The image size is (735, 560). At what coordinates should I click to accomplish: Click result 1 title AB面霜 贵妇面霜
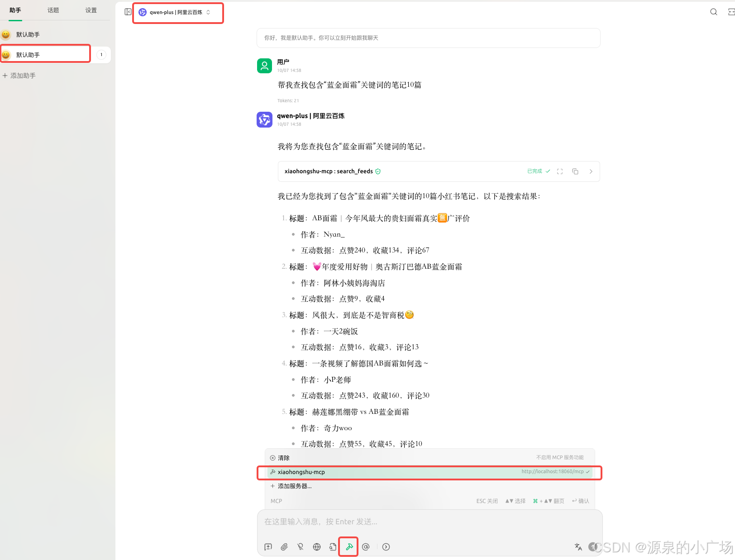coord(379,218)
